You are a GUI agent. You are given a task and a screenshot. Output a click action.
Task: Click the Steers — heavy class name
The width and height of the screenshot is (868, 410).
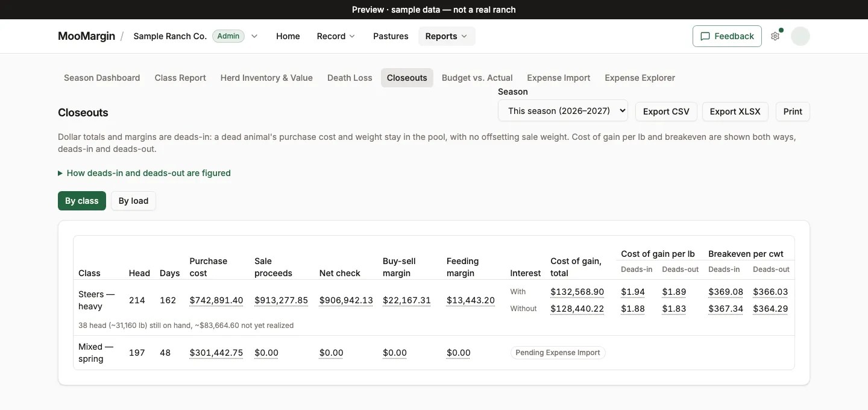click(x=96, y=300)
